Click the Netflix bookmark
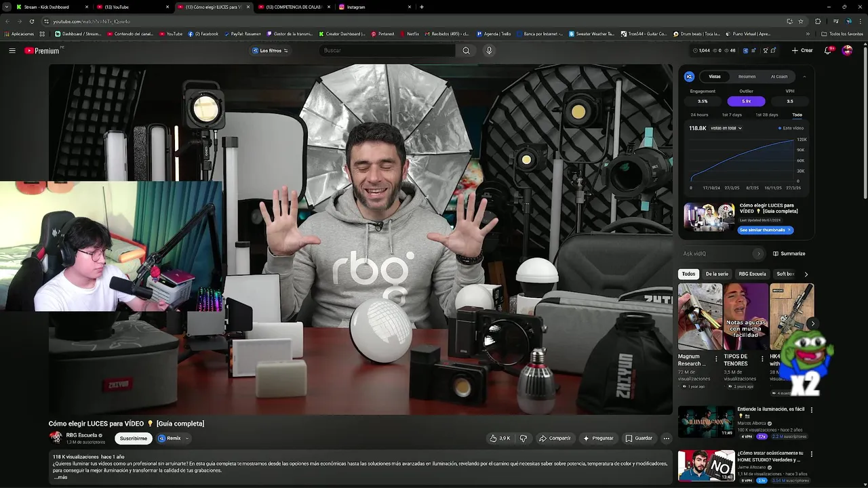Screen dimensions: 868x488 pos(409,34)
